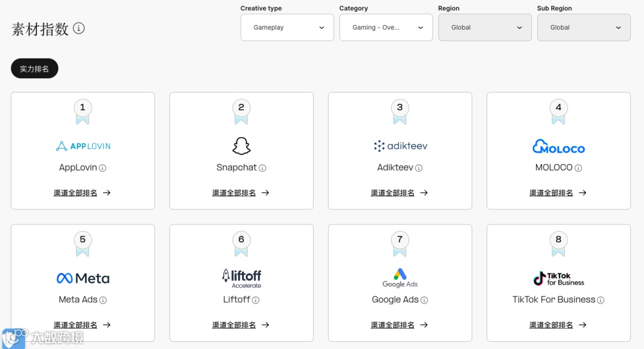Open 渠道全部排名 link under Liftoff
This screenshot has width=644, height=349.
(x=241, y=325)
